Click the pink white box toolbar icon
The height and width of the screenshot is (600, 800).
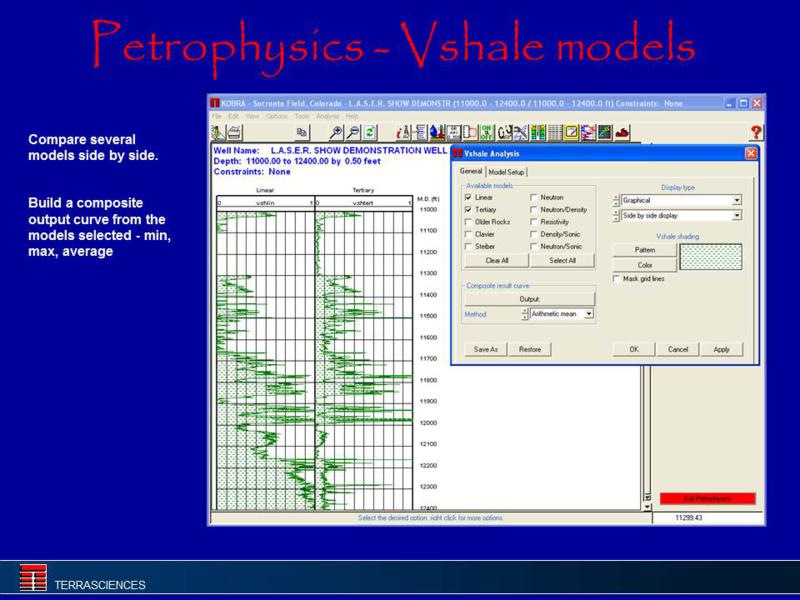470,133
